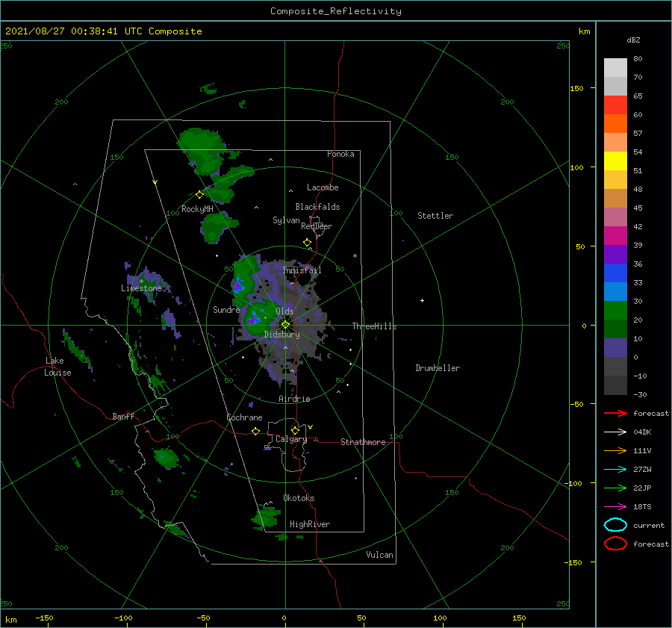The height and width of the screenshot is (628, 672).
Task: Click the green 22JP arrow in the legend
Action: [615, 488]
